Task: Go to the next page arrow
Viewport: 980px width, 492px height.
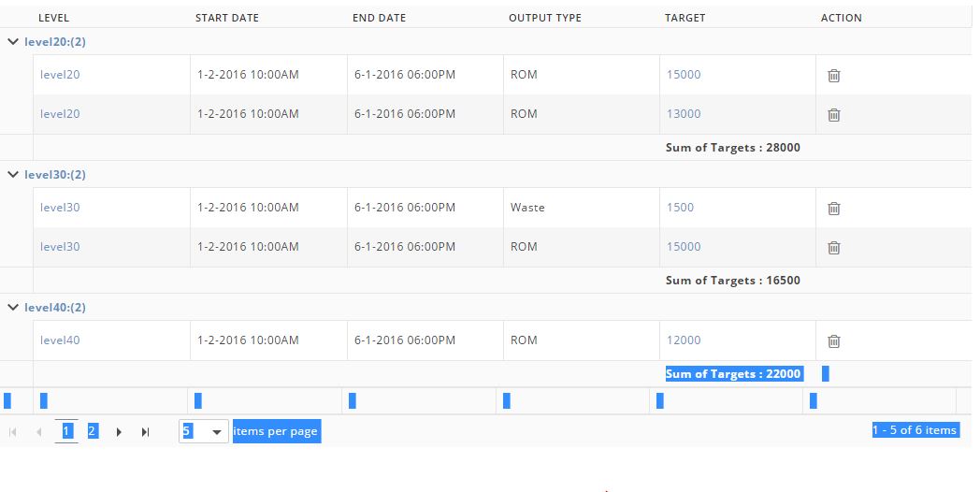Action: pyautogui.click(x=119, y=432)
